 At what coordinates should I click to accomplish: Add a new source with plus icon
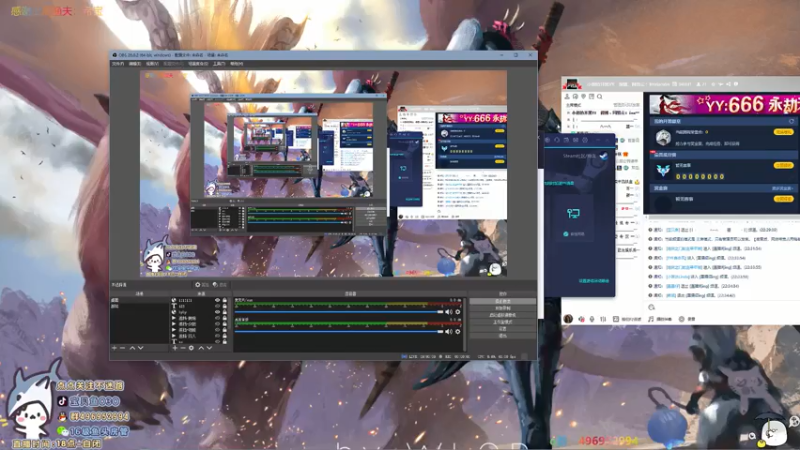(x=175, y=348)
